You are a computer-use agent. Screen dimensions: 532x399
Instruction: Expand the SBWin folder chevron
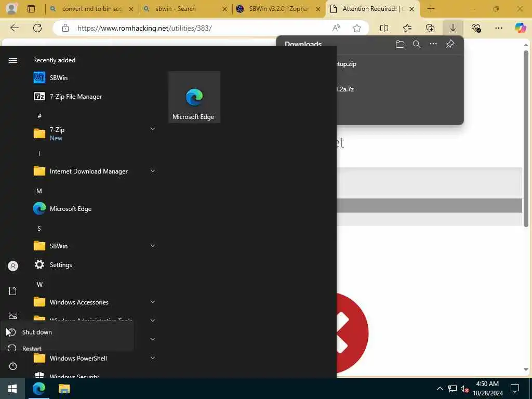coord(153,246)
